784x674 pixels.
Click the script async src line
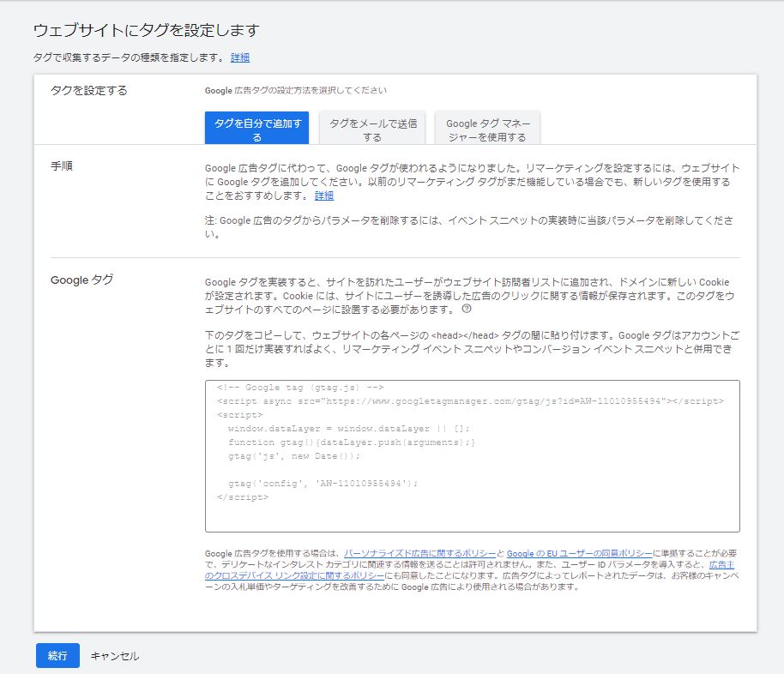470,401
